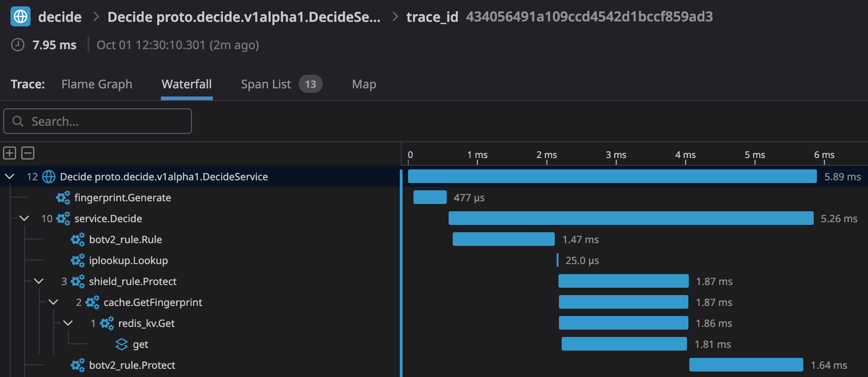Click globe icon on DecideService row
This screenshot has width=868, height=377.
[49, 177]
